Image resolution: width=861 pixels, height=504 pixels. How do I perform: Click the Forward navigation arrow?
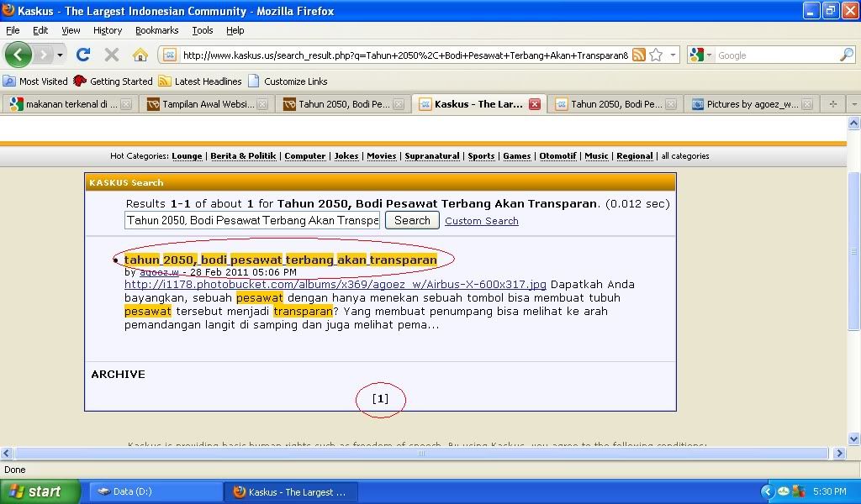(44, 55)
